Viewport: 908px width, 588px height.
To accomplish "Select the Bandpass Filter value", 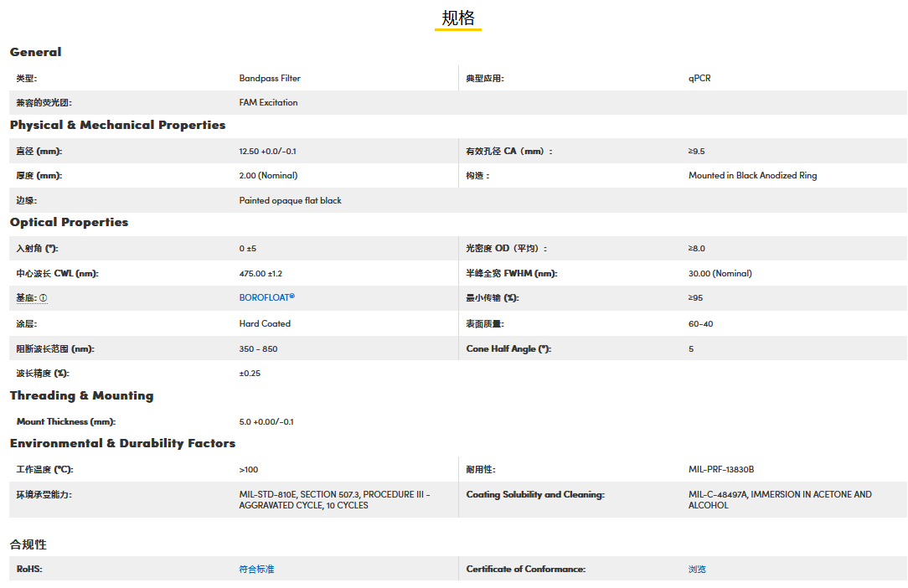I will 270,78.
